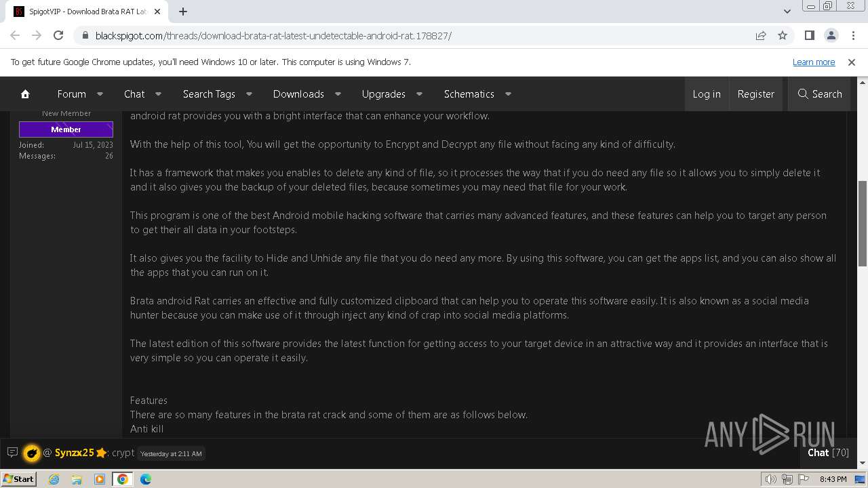Expand the Schematics dropdown arrow
The image size is (868, 488).
click(508, 94)
